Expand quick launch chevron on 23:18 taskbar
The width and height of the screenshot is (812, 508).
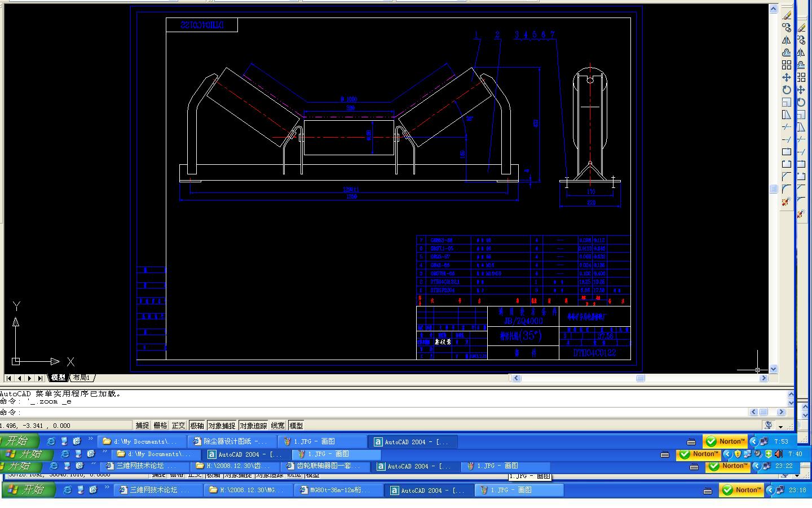[x=107, y=488]
